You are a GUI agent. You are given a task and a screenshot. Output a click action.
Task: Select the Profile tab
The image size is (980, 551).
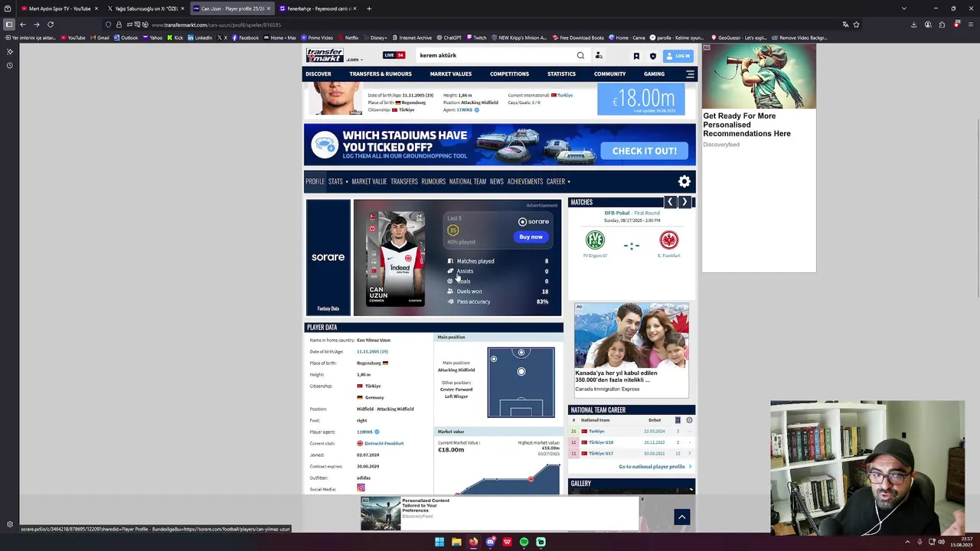click(315, 181)
